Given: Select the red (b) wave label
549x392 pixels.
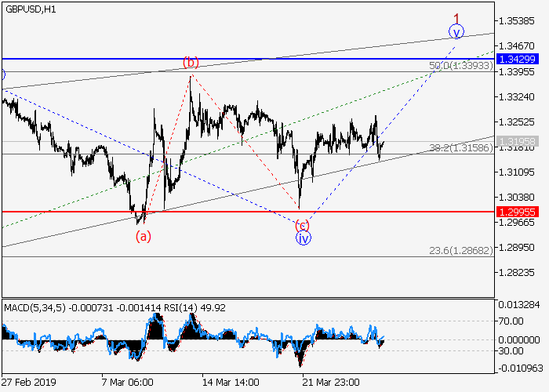Looking at the screenshot, I should (191, 62).
